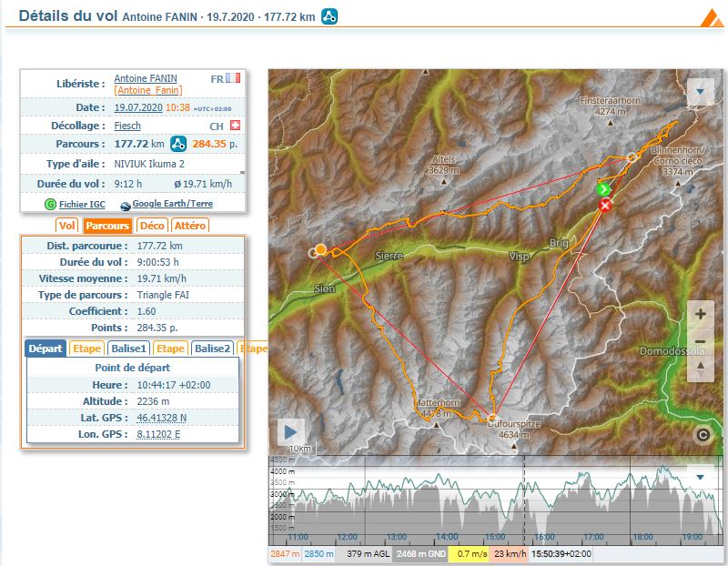
Task: Switch to the Vol tab
Action: pyautogui.click(x=67, y=225)
